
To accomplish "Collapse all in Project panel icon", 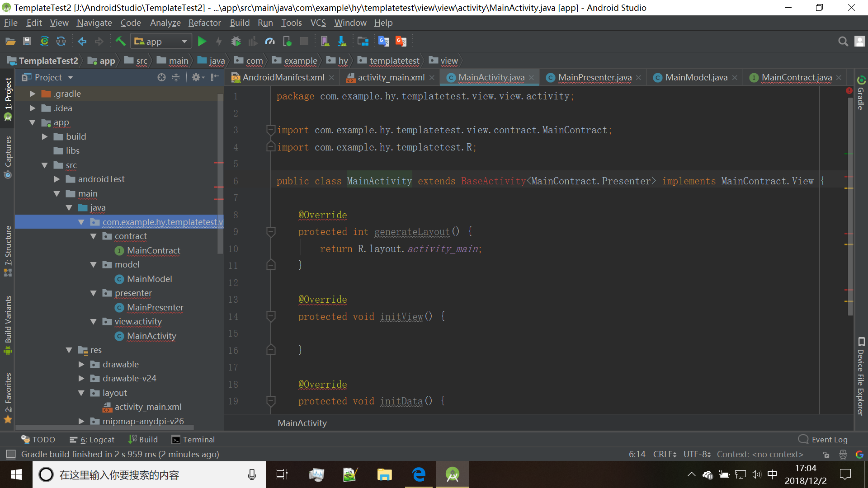I will (x=176, y=78).
